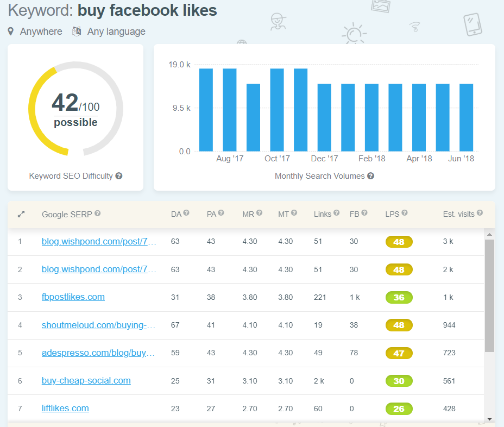Click Est. visits value 944
Screen dimensions: 504x427
[449, 325]
